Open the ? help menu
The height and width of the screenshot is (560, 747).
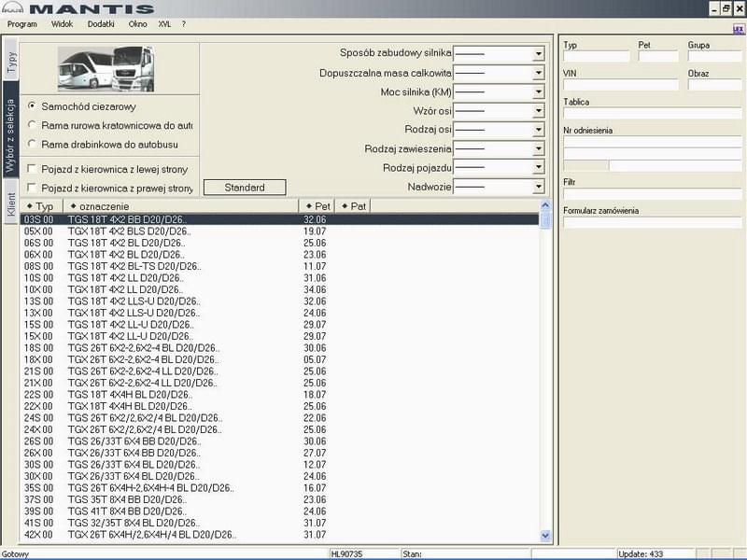[x=183, y=24]
